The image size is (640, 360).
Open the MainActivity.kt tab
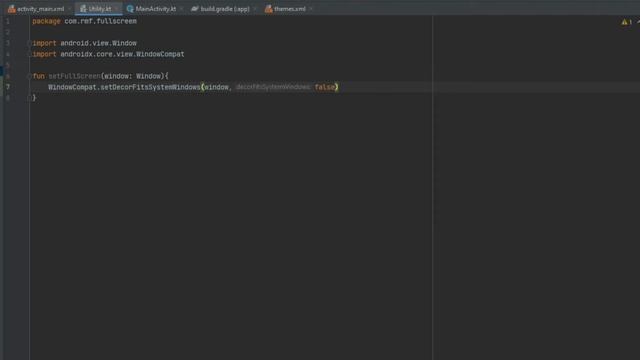pos(156,9)
